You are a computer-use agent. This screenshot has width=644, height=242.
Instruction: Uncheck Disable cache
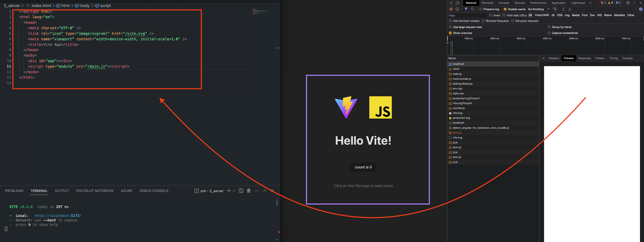[x=505, y=9]
